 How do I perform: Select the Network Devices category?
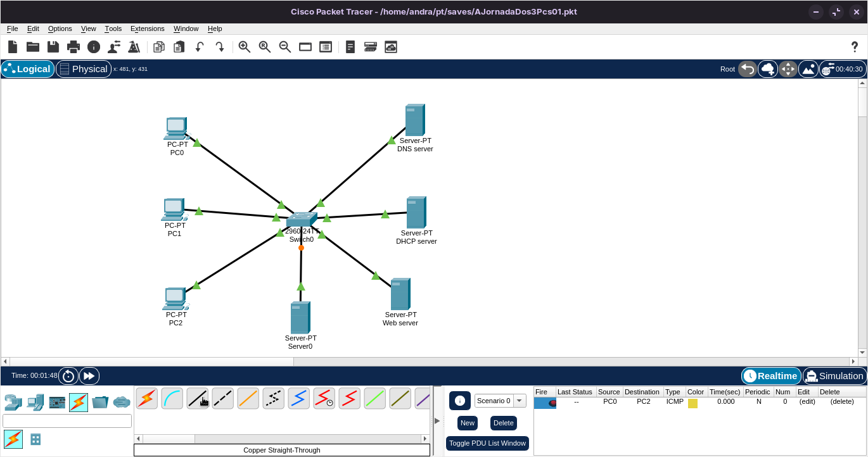(x=13, y=402)
